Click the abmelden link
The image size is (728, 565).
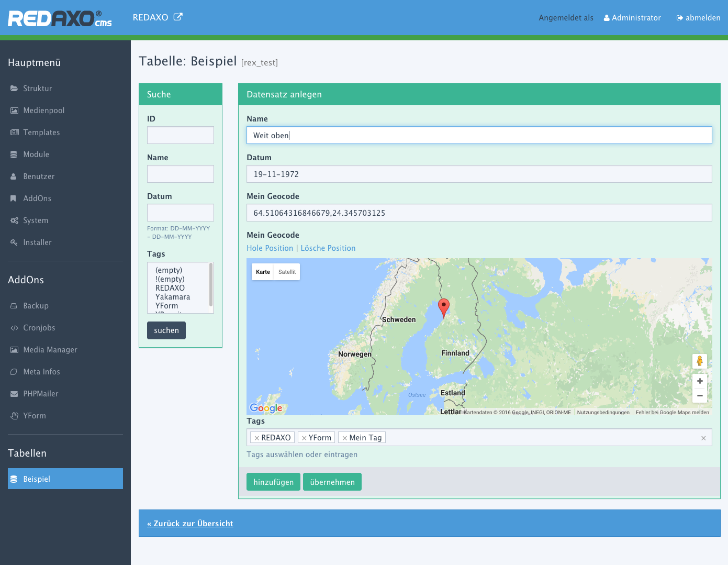coord(698,18)
